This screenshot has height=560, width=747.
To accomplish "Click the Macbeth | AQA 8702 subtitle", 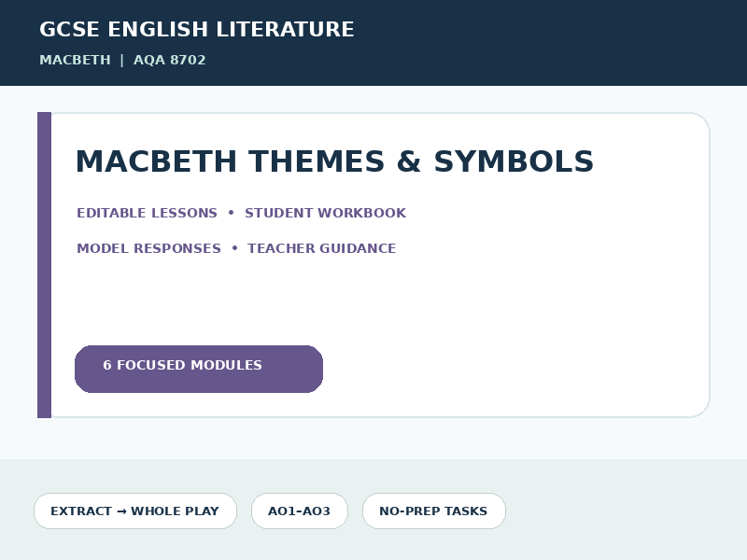I will [x=122, y=60].
